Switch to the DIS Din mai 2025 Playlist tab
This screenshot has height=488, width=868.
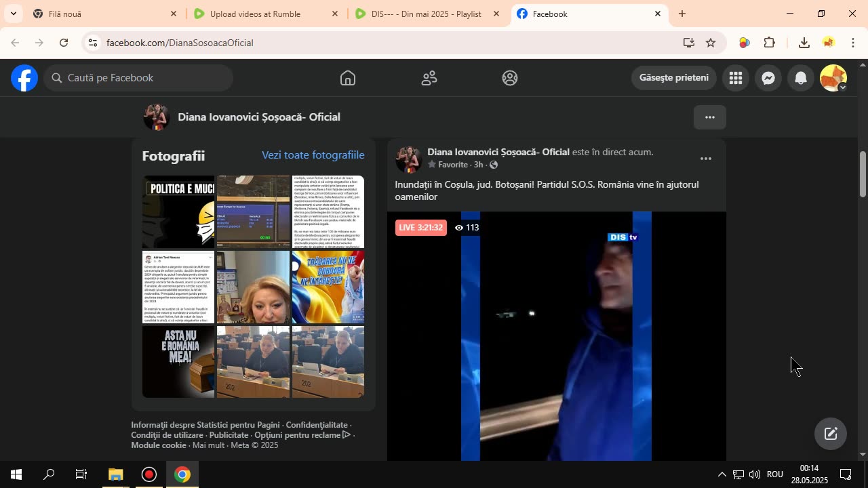(x=427, y=14)
